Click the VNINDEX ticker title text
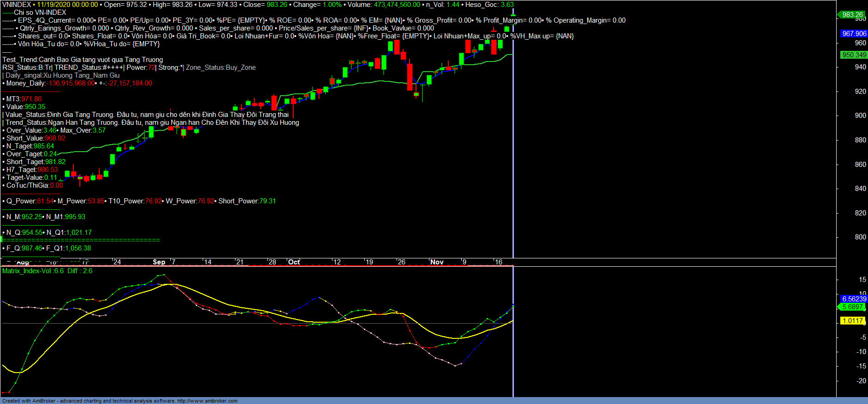Image resolution: width=868 pixels, height=404 pixels. (17, 5)
